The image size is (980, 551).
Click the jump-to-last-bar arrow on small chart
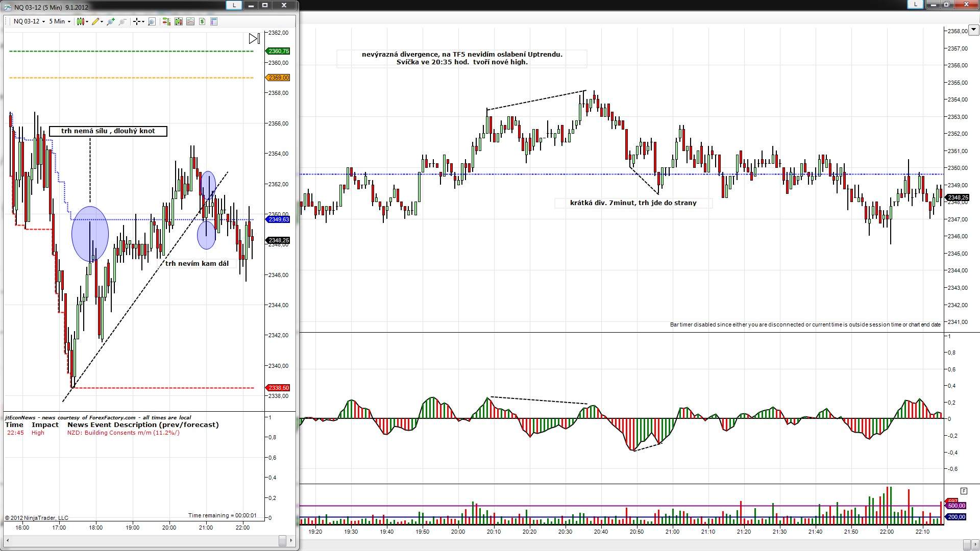pyautogui.click(x=254, y=39)
